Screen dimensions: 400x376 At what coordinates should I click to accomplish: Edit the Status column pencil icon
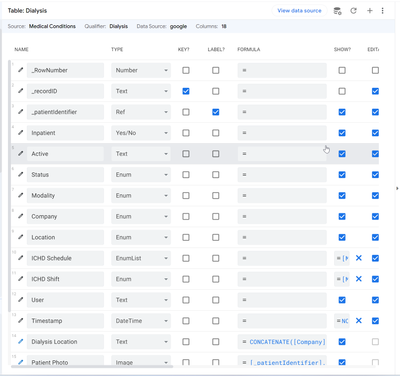(21, 174)
